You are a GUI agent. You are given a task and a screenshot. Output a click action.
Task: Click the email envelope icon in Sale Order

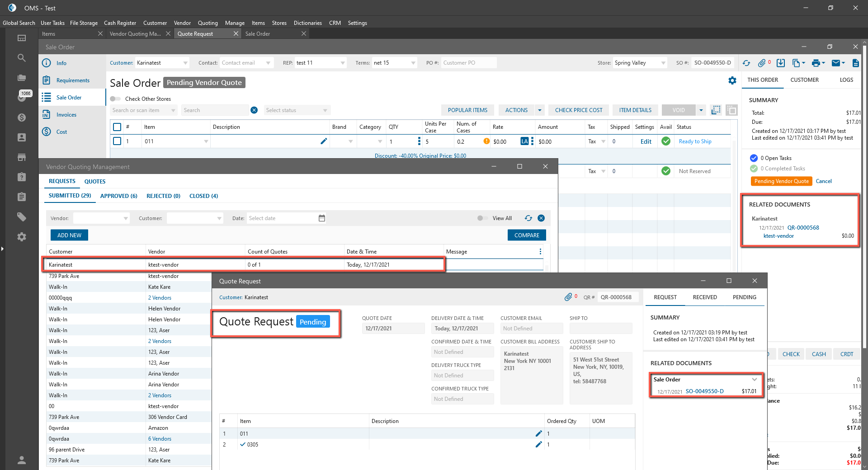836,63
